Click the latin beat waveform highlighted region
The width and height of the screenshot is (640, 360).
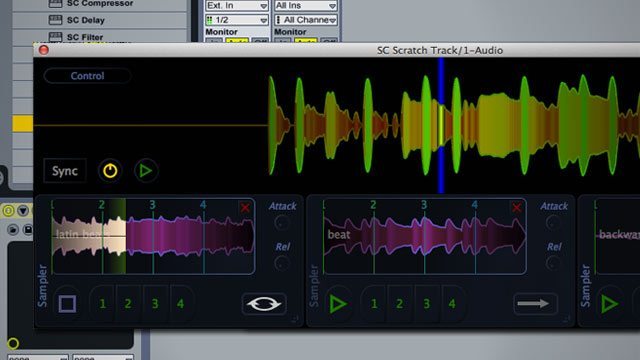pos(89,237)
